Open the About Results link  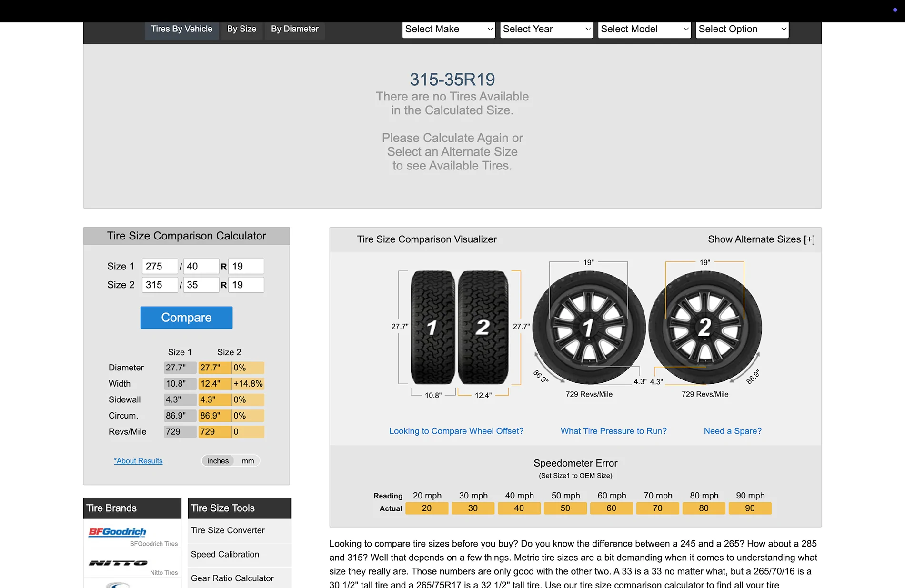pyautogui.click(x=138, y=461)
